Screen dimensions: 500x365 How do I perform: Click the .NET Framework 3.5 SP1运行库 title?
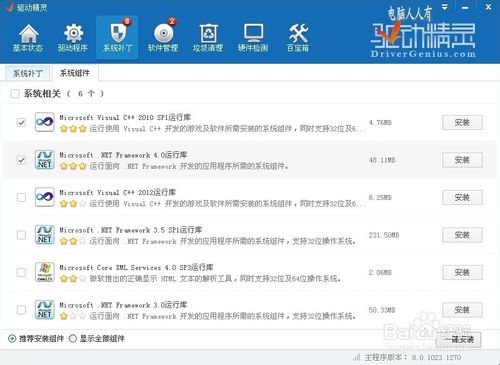pyautogui.click(x=131, y=230)
